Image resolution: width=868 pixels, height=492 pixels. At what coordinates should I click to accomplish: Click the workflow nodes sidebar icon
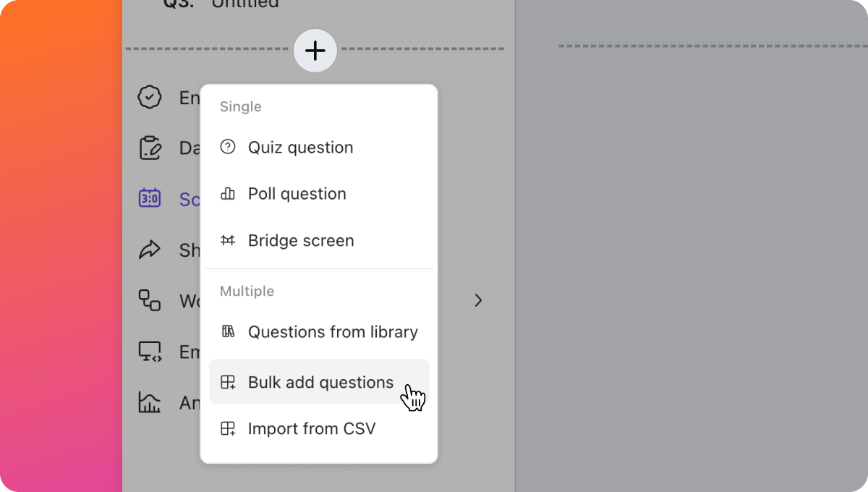pyautogui.click(x=150, y=300)
